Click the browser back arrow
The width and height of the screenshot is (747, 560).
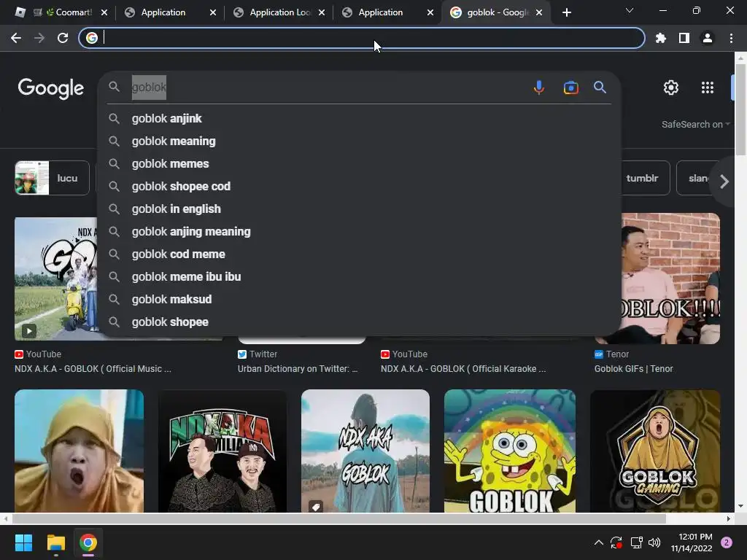(x=16, y=38)
